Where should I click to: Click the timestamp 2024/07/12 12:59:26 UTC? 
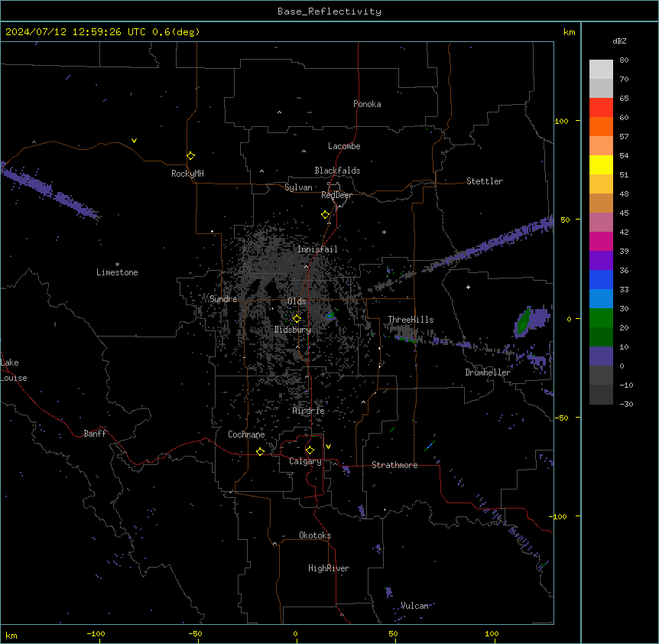pos(76,32)
